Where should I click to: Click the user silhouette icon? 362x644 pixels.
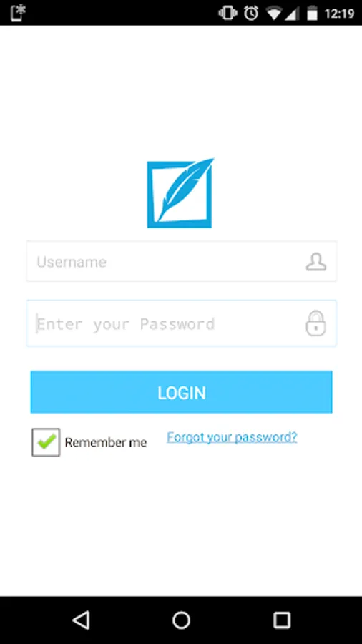coord(316,262)
